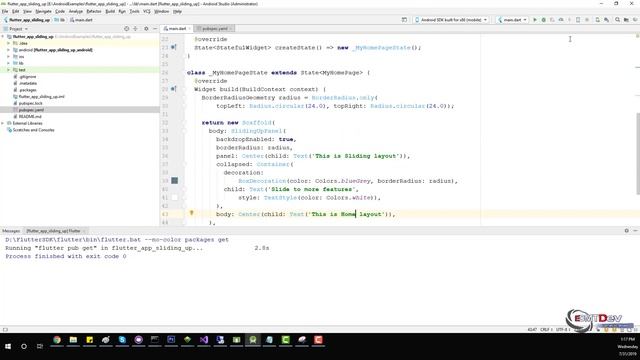Click the override gutter icon on line 23
This screenshot has width=640, height=360.
click(x=173, y=47)
